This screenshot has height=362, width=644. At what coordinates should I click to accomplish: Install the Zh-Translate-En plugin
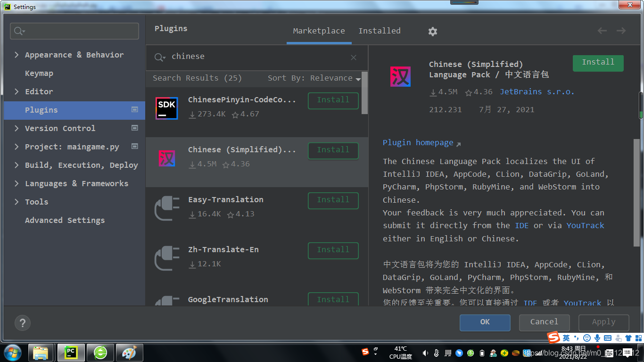333,250
